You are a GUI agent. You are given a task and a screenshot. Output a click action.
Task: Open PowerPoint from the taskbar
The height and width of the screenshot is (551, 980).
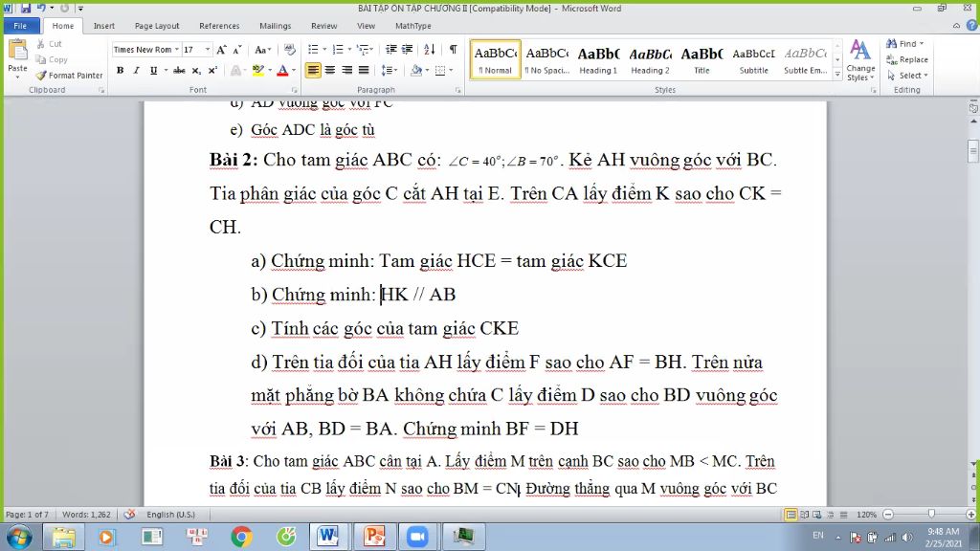374,537
